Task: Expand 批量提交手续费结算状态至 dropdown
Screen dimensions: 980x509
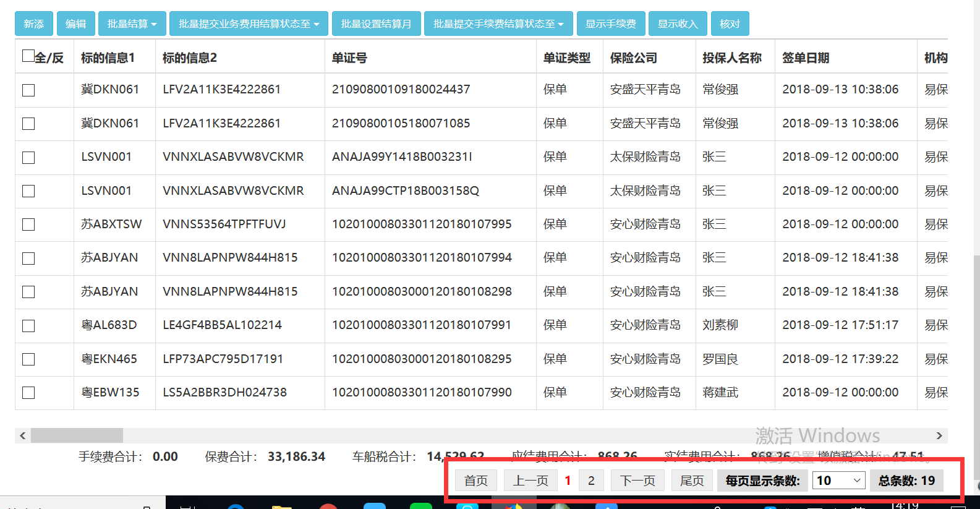Action: coord(499,24)
